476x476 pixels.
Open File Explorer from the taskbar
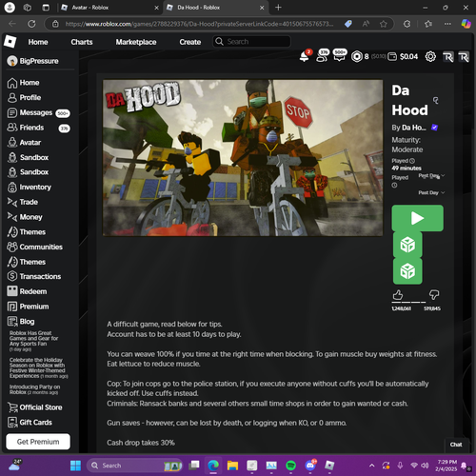pos(232,466)
